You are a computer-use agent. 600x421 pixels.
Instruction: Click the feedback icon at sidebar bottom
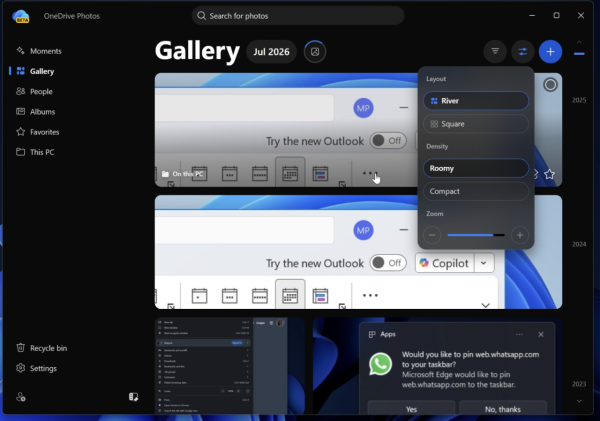133,397
